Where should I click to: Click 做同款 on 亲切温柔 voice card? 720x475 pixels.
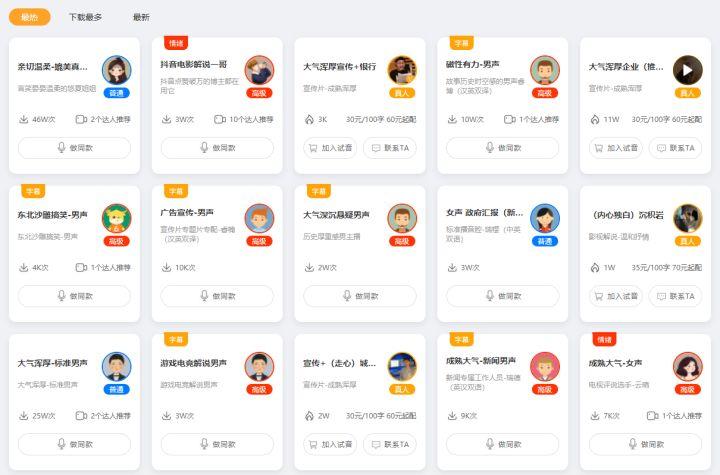click(x=74, y=148)
